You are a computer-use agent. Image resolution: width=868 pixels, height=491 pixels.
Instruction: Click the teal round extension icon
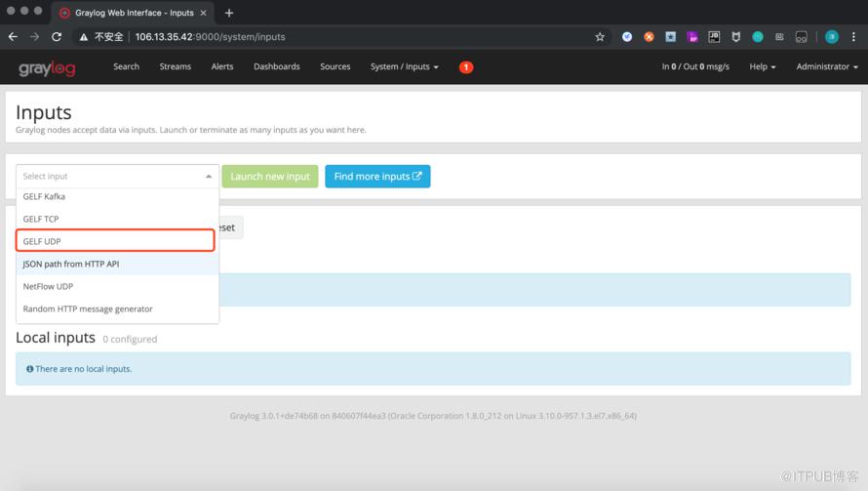[757, 37]
